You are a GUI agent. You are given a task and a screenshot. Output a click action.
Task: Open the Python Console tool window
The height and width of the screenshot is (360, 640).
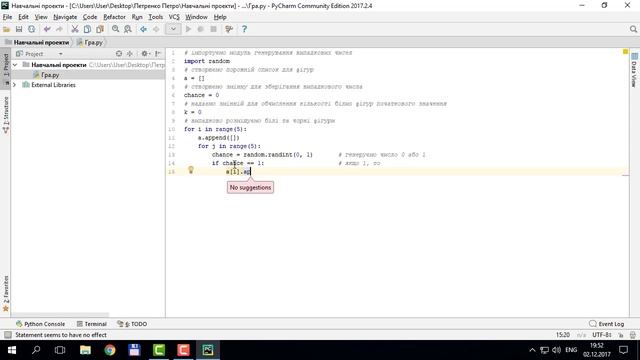pyautogui.click(x=40, y=324)
